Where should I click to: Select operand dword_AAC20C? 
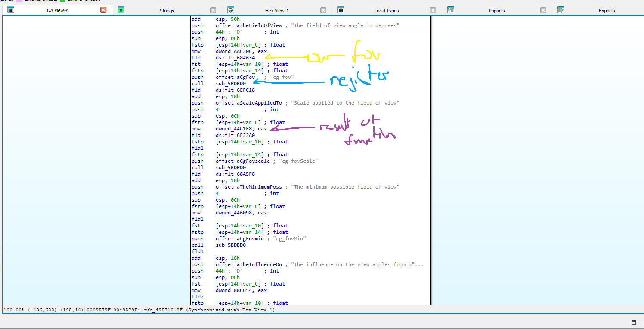pos(235,51)
